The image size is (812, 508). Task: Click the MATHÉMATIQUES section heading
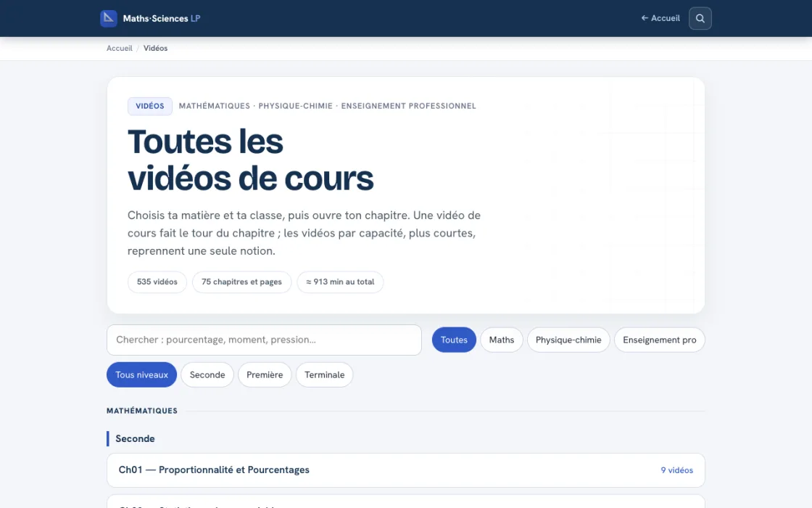142,411
